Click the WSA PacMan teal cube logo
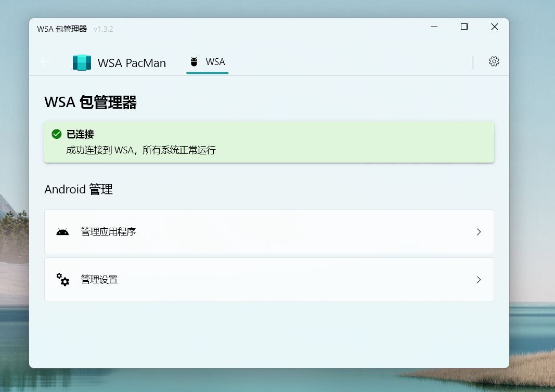The image size is (555, 392). tap(82, 62)
